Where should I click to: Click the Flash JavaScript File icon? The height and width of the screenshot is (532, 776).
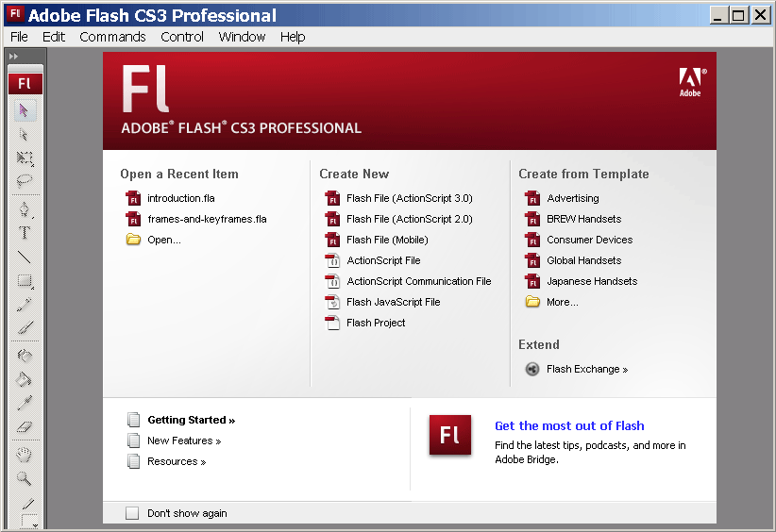[332, 302]
